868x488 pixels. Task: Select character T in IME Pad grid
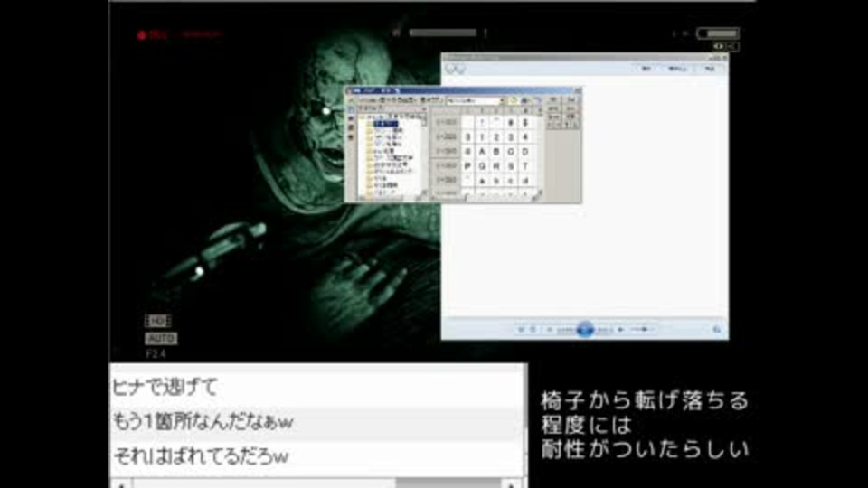[524, 166]
